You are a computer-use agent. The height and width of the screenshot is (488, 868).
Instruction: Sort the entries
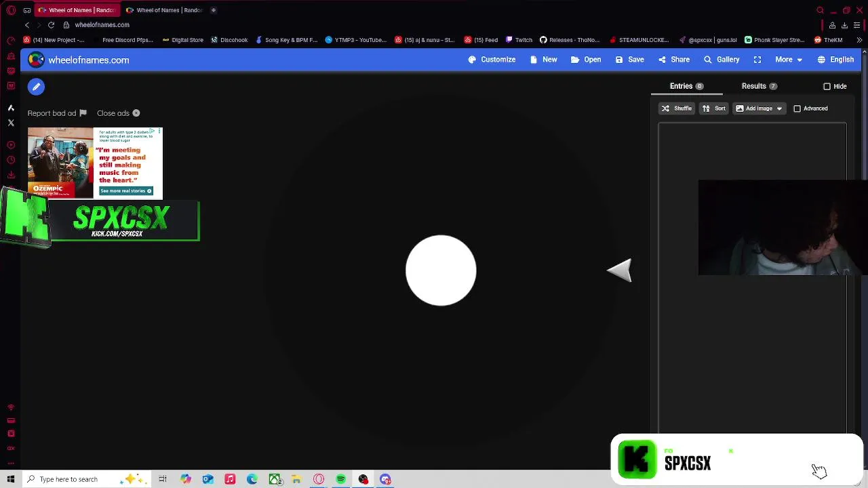pyautogui.click(x=713, y=108)
